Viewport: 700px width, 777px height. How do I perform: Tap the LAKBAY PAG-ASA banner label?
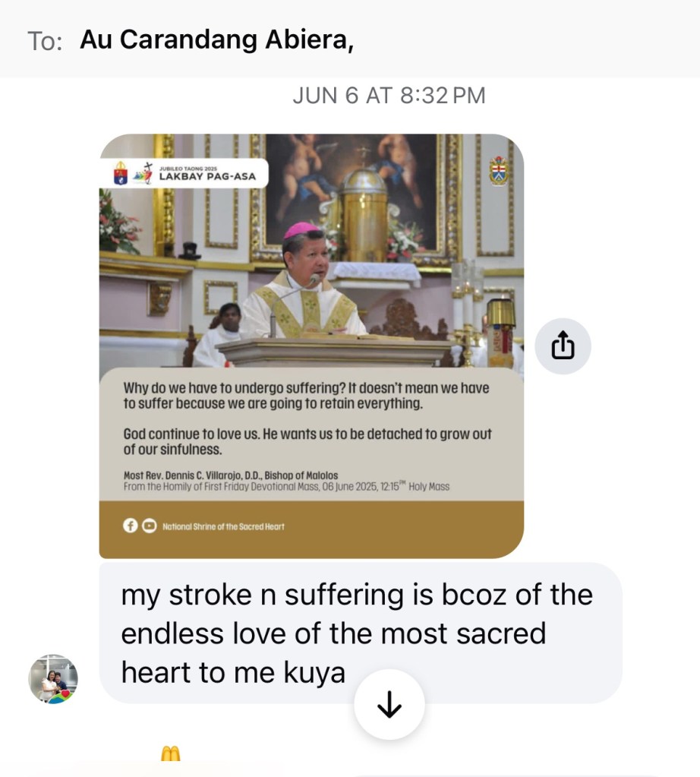pyautogui.click(x=207, y=176)
